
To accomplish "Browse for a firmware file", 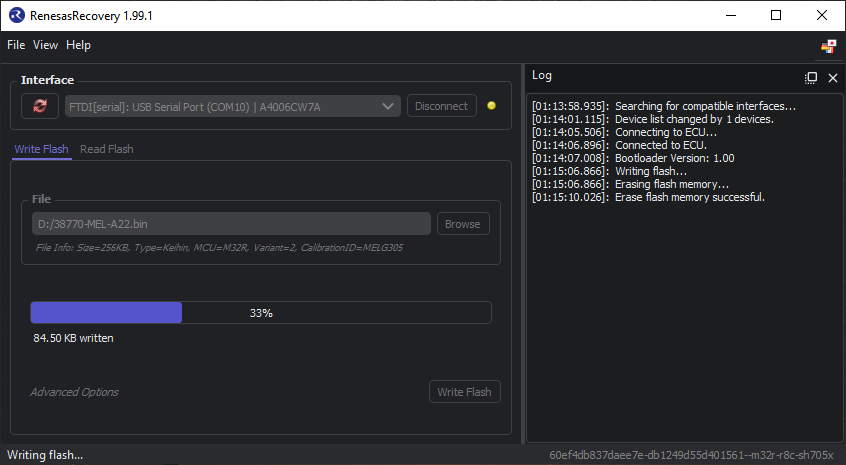I will (463, 224).
